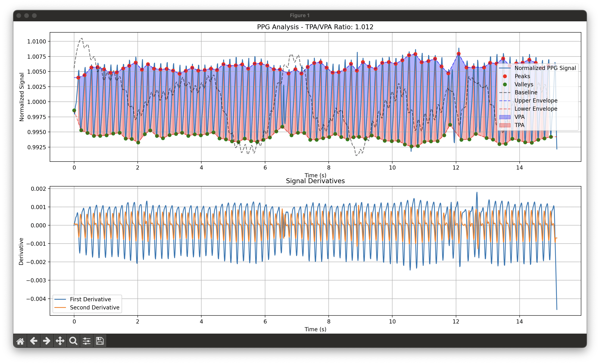
Task: Open the Configure subplots dialog
Action: pos(86,341)
